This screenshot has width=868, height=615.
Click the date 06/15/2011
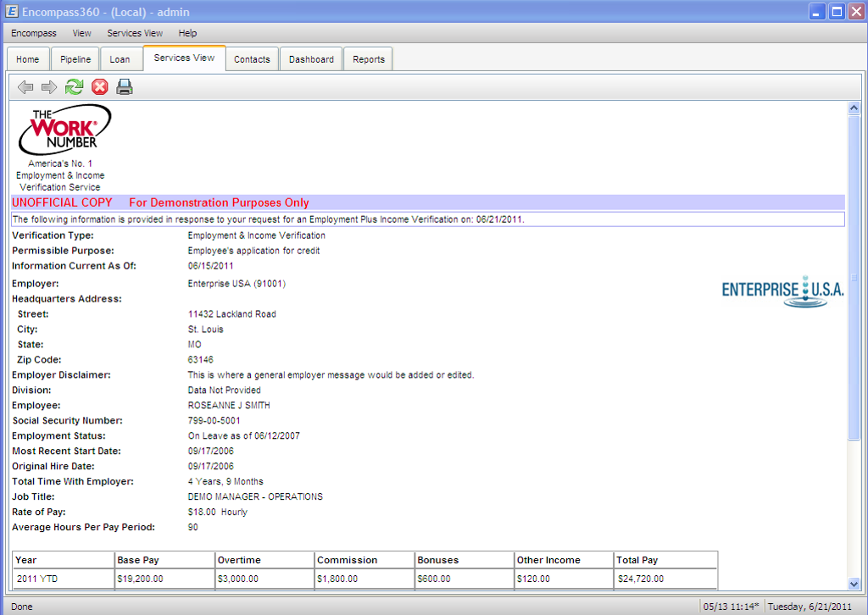coord(210,266)
